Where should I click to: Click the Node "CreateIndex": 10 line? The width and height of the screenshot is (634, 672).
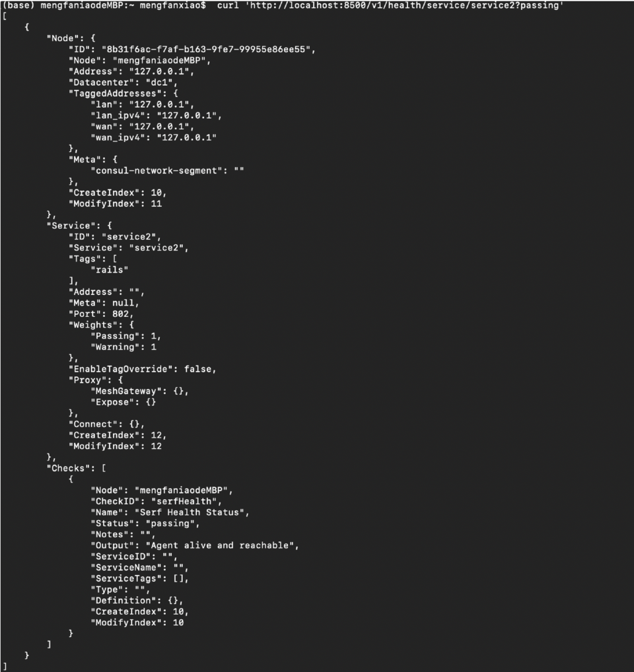tap(118, 193)
